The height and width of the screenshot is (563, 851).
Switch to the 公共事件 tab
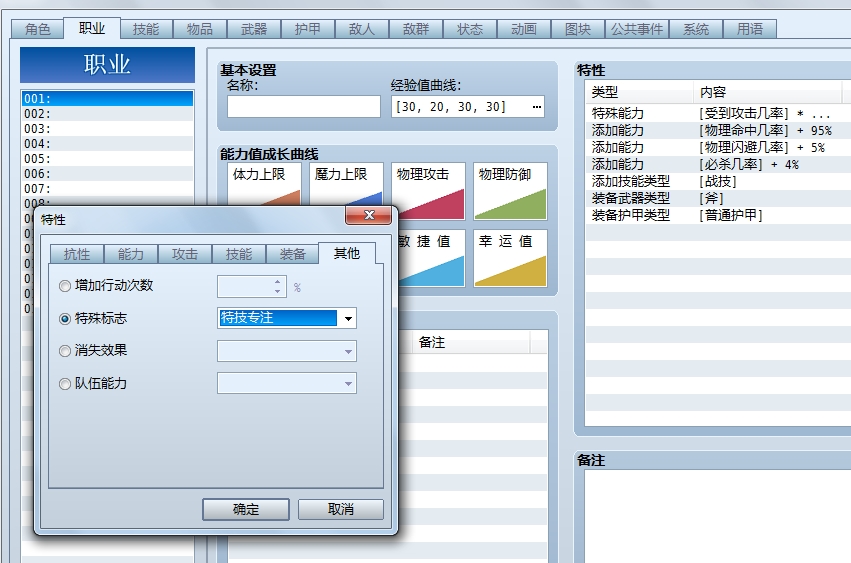(x=637, y=29)
